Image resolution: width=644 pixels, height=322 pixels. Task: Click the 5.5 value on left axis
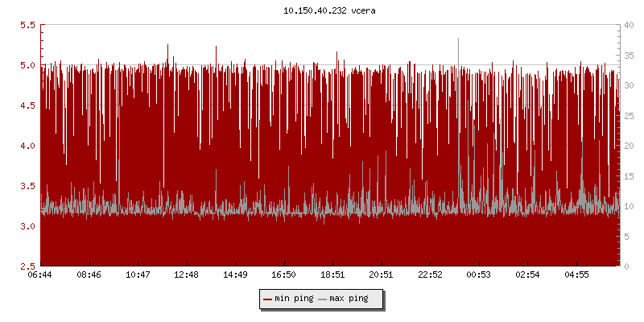click(27, 25)
